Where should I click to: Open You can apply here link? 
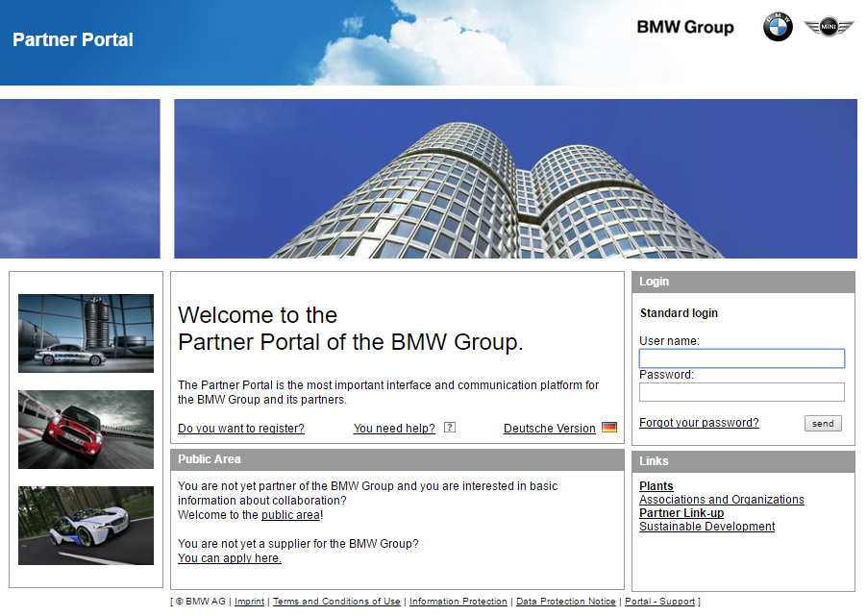230,558
